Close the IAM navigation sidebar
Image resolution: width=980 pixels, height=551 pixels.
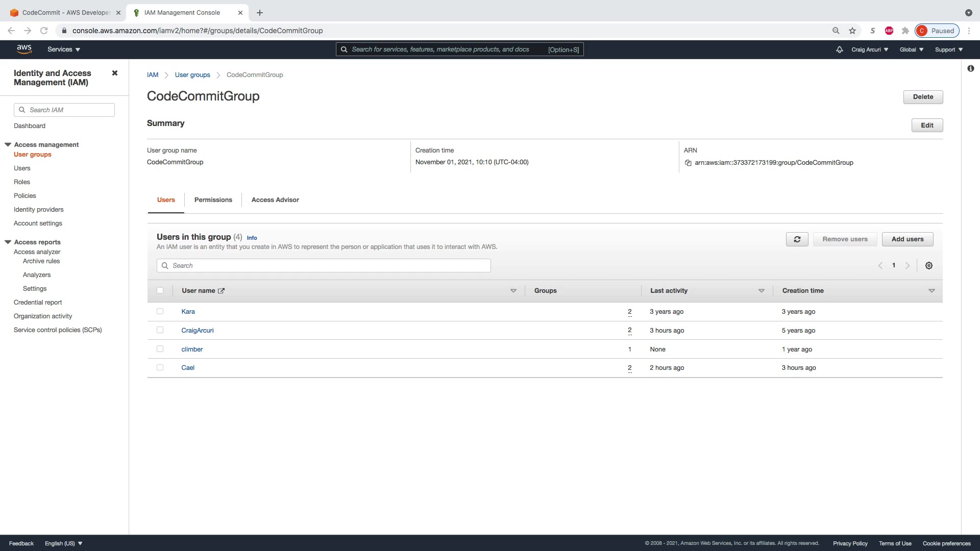[115, 73]
